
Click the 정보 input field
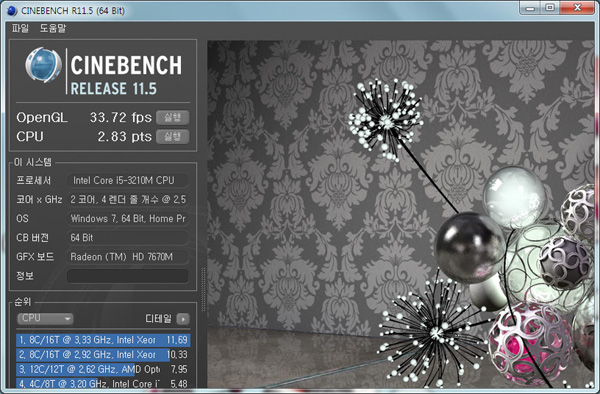pos(128,276)
